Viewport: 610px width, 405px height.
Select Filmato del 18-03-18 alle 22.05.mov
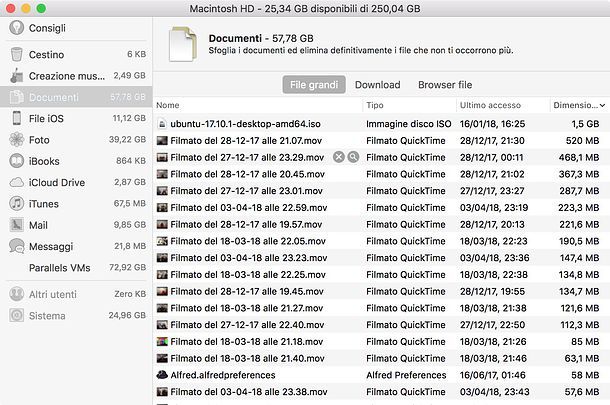(381, 241)
